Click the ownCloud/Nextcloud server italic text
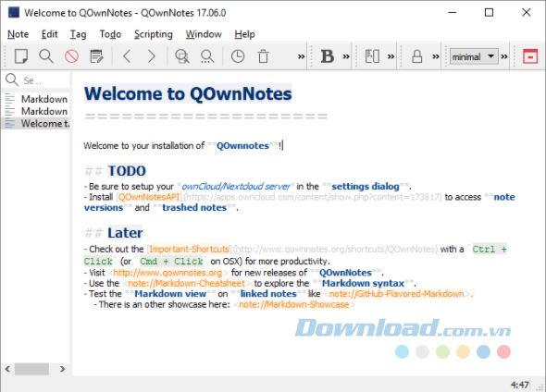Image resolution: width=546 pixels, height=392 pixels. 236,187
